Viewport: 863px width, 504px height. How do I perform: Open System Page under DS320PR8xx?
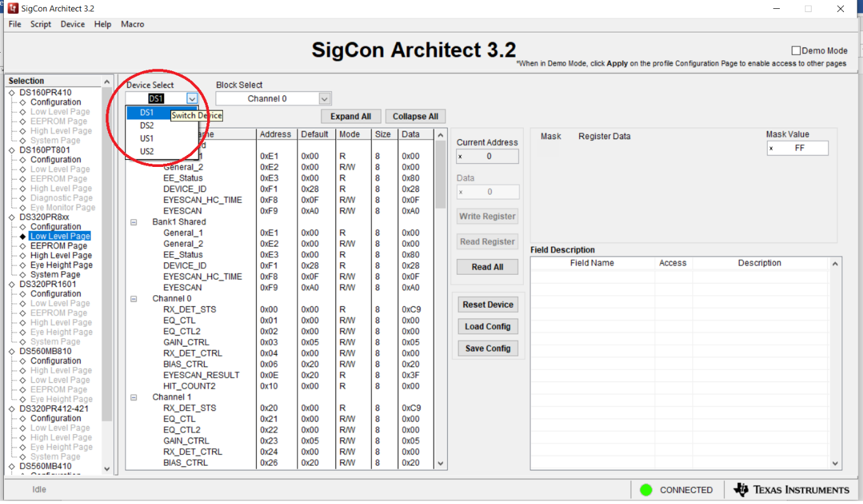point(55,275)
